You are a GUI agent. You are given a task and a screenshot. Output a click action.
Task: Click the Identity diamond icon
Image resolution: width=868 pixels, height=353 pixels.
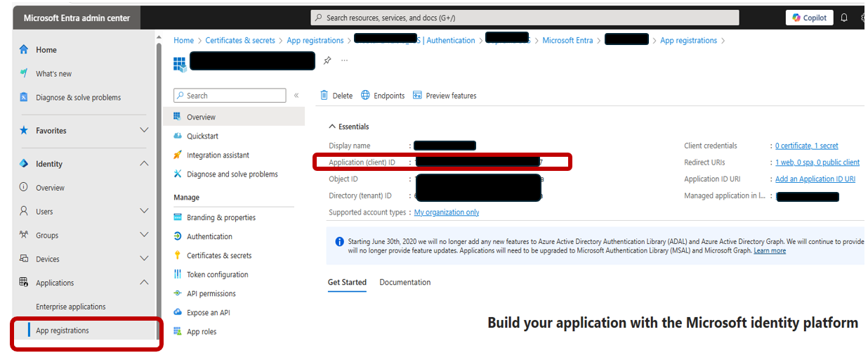click(x=24, y=164)
